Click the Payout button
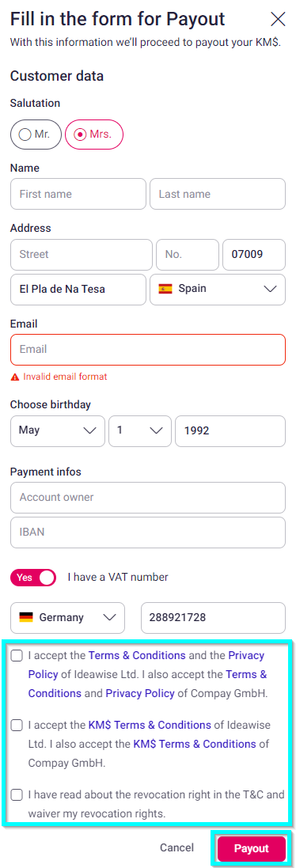This screenshot has height=868, width=296. pyautogui.click(x=251, y=848)
